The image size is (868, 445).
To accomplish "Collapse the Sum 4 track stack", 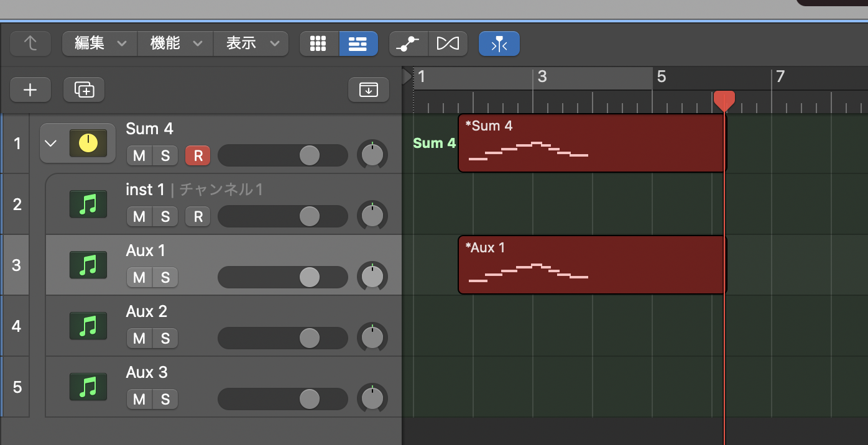I will point(51,144).
